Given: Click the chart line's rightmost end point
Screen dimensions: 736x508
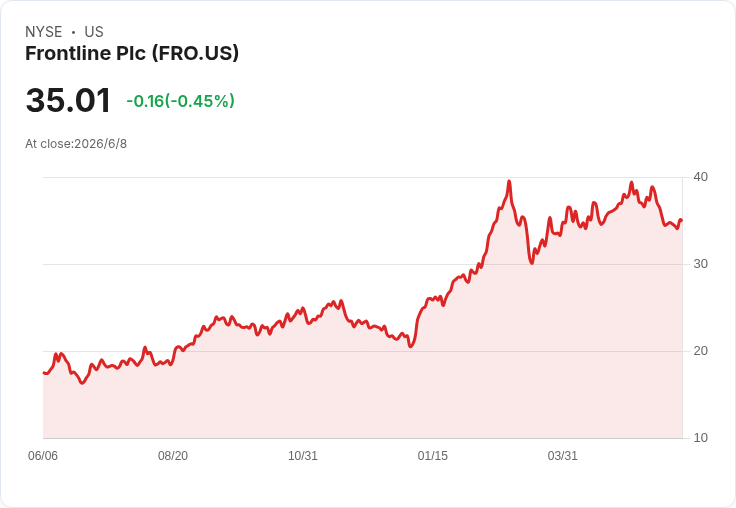Looking at the screenshot, I should (x=682, y=220).
